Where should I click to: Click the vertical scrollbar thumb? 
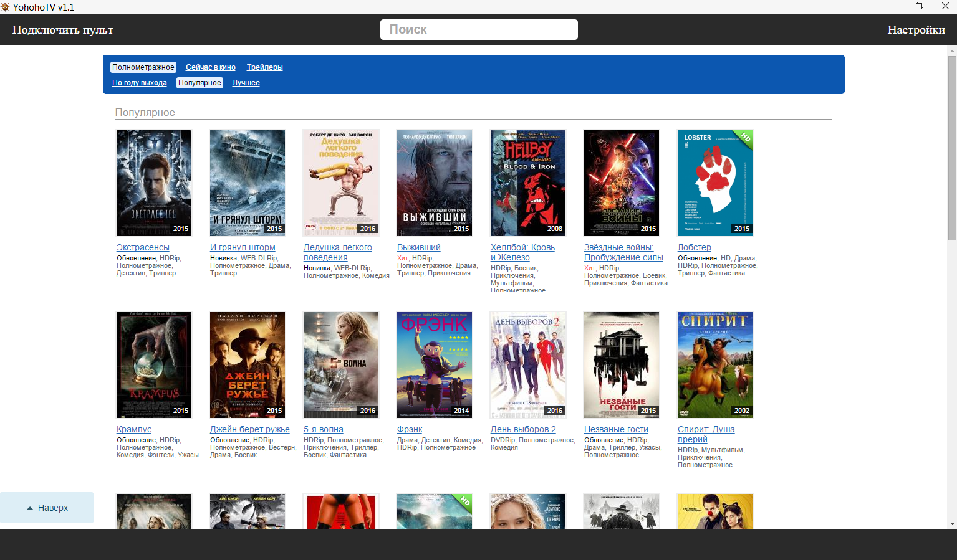click(952, 148)
